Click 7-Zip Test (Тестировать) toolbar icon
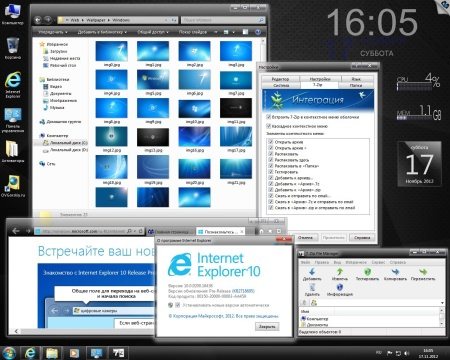The width and height of the screenshot is (450, 360). [367, 272]
